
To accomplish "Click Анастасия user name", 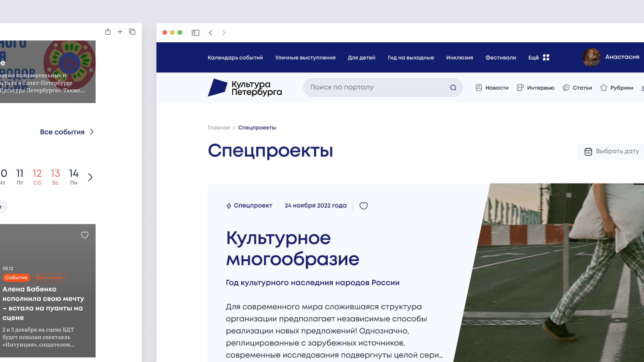I will pyautogui.click(x=622, y=57).
